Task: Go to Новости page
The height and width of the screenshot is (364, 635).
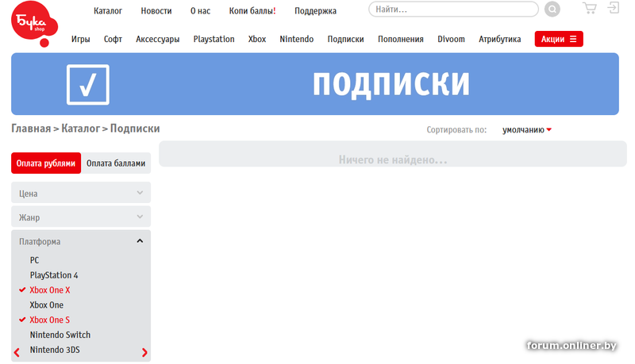Action: (x=156, y=11)
